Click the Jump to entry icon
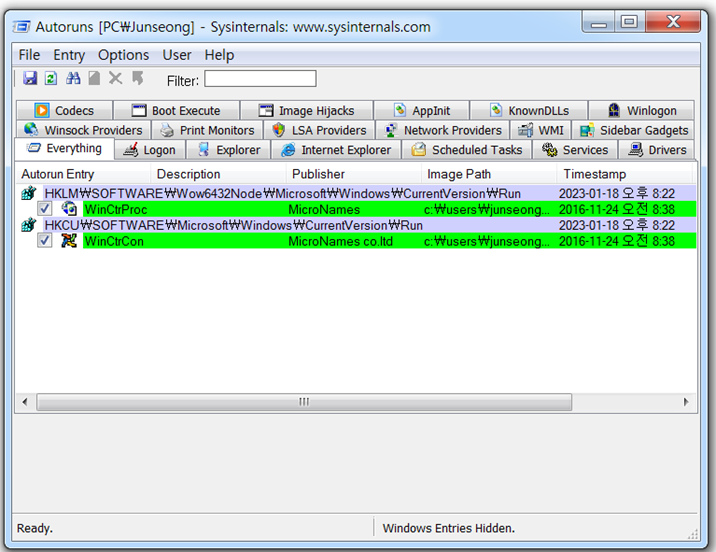Viewport: 716px width, 552px height. (x=137, y=79)
